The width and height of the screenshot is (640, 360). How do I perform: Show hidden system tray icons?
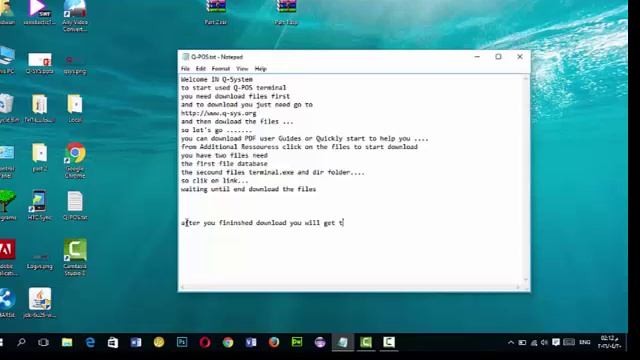coord(511,342)
